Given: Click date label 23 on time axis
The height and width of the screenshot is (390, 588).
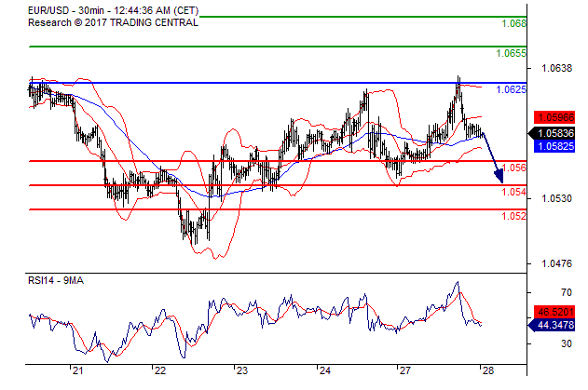Looking at the screenshot, I should click(242, 370).
